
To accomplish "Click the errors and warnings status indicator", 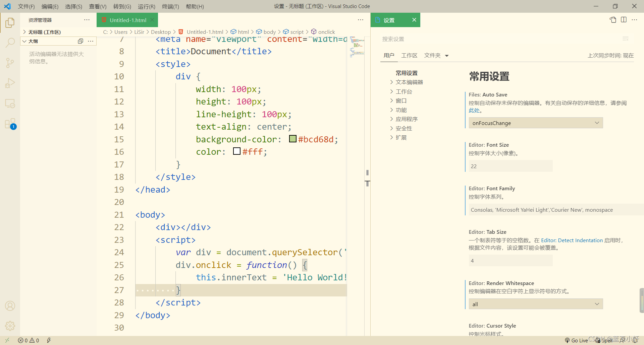I will (29, 340).
